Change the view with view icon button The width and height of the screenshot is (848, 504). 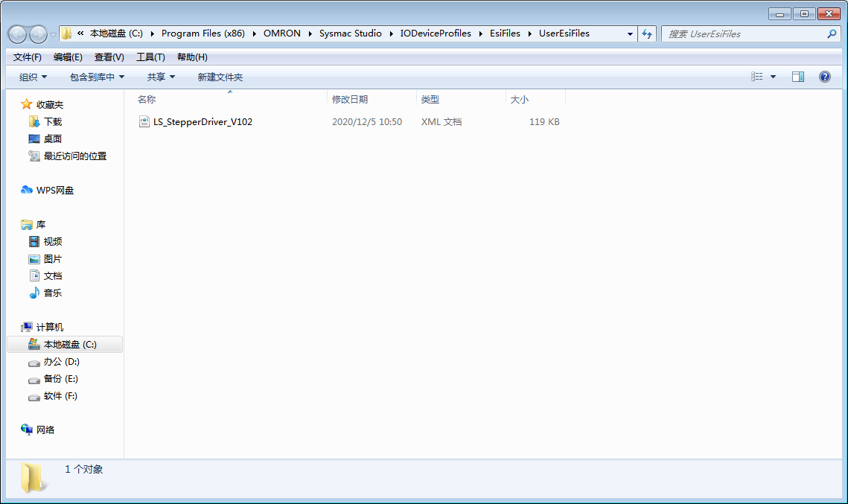tap(757, 77)
